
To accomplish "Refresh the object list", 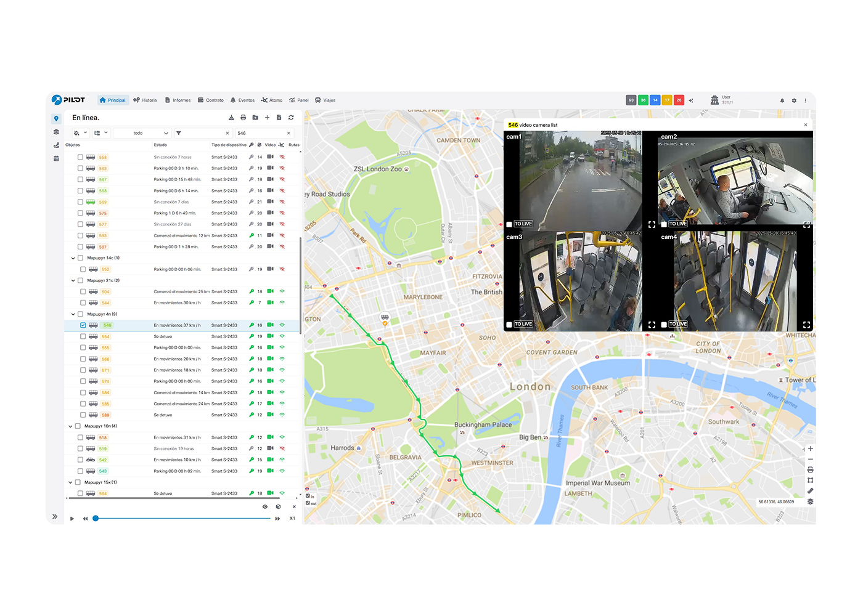I will coord(291,118).
